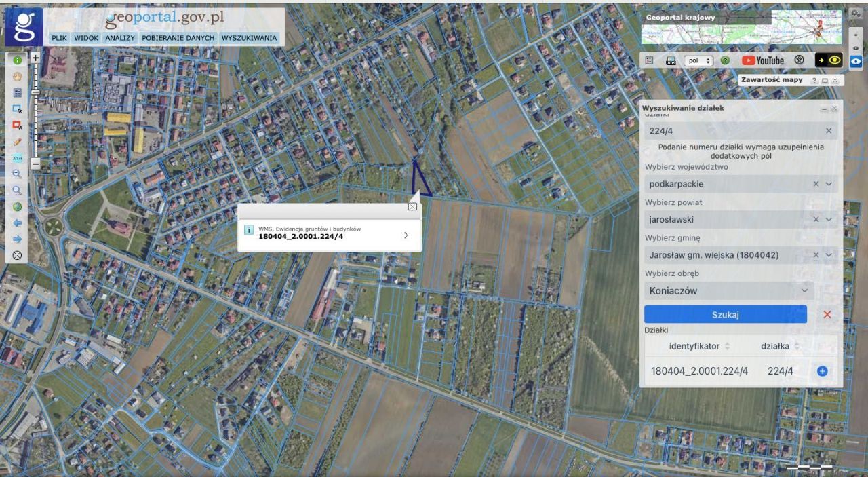Screen dimensions: 868x477
Task: Expand the województwo podkarpackie dropdown
Action: 828,184
